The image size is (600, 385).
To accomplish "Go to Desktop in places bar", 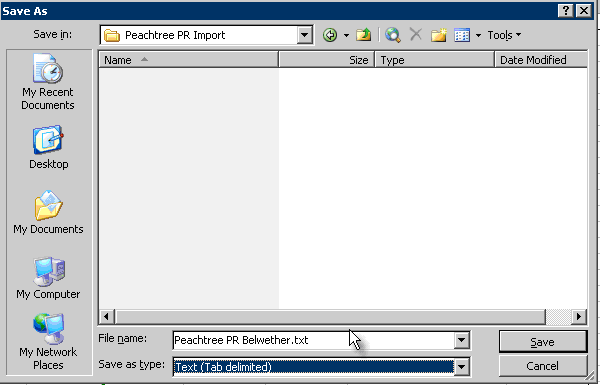I will [49, 148].
